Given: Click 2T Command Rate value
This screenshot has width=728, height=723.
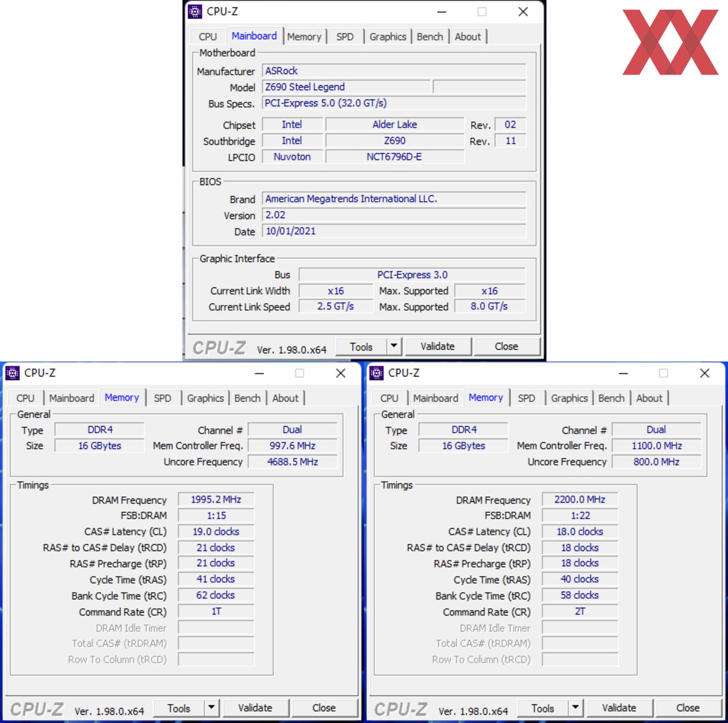Looking at the screenshot, I should [580, 611].
